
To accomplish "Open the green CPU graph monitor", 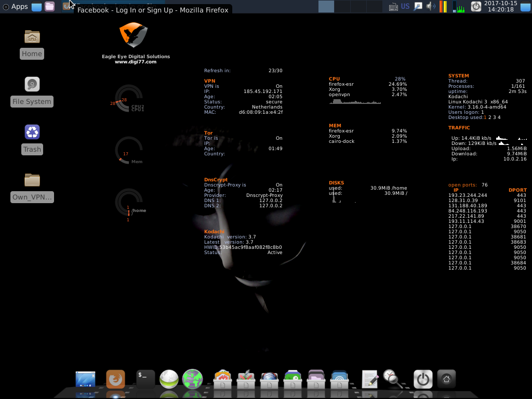I will 459,6.
